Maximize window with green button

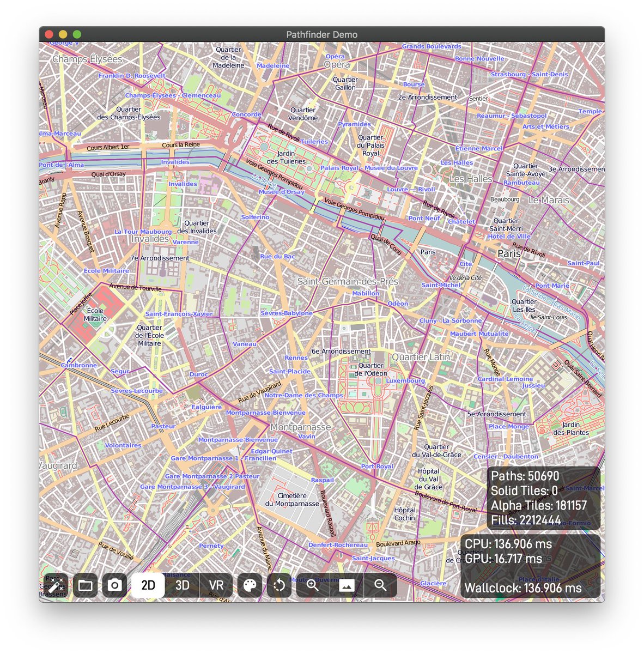click(77, 34)
